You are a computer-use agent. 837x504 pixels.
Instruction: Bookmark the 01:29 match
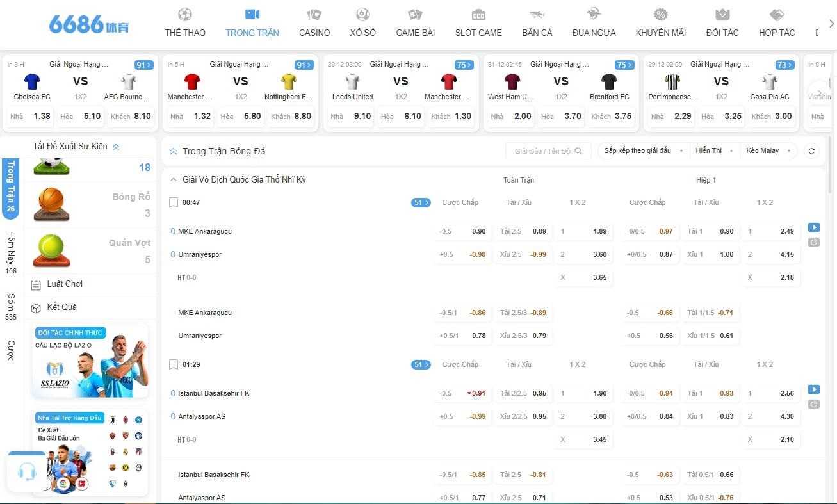(174, 364)
